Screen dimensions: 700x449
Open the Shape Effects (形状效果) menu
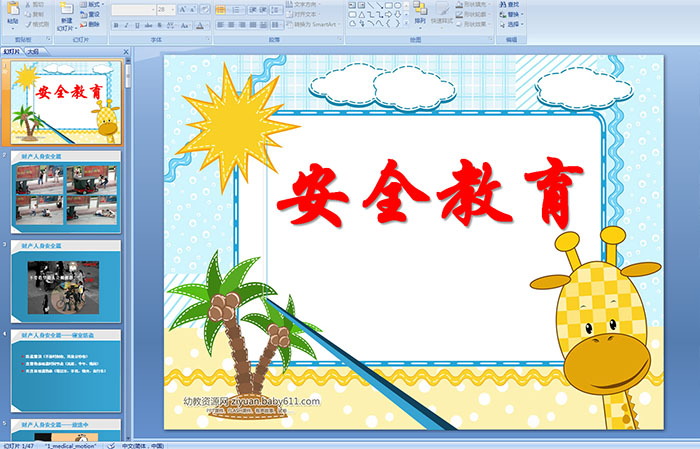pyautogui.click(x=473, y=24)
